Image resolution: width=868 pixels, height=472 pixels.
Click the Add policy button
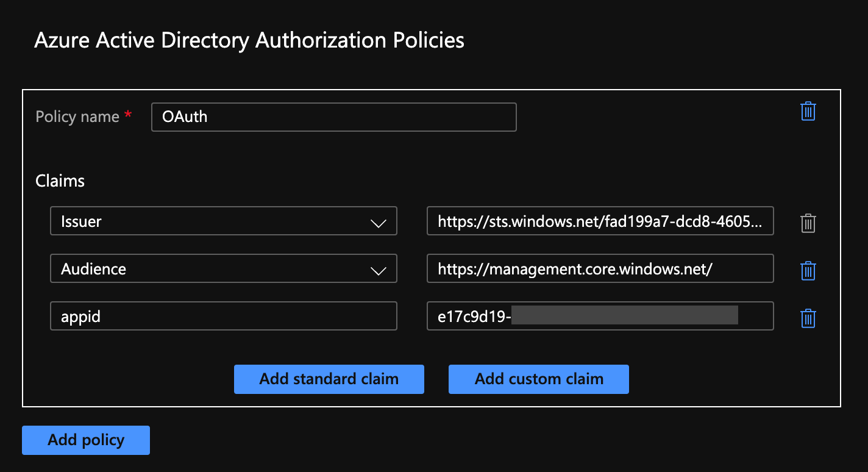coord(86,440)
